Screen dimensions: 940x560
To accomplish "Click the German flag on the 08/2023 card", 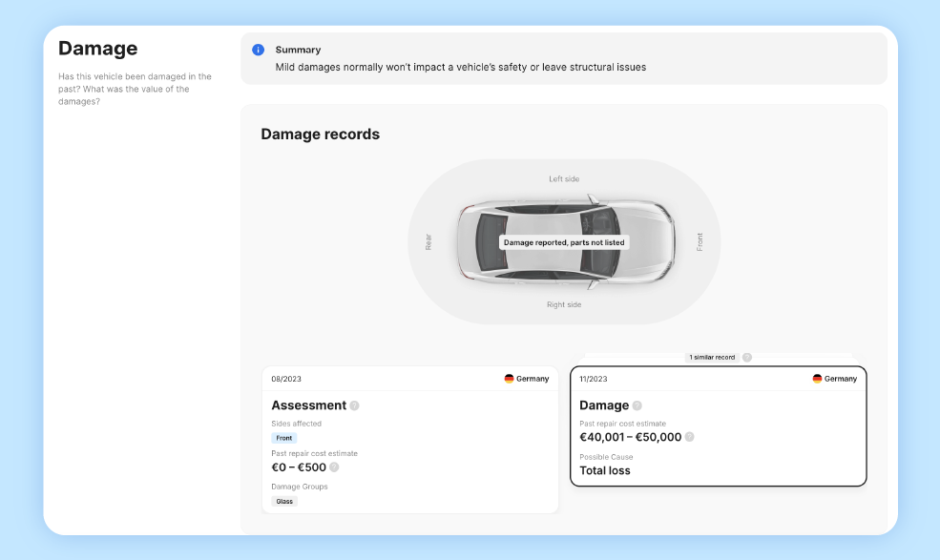I will (x=509, y=379).
